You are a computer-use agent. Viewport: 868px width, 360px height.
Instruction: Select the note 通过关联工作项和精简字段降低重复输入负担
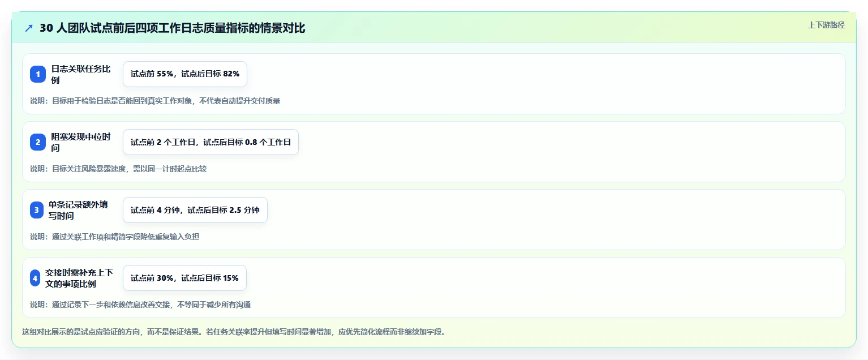click(x=126, y=237)
